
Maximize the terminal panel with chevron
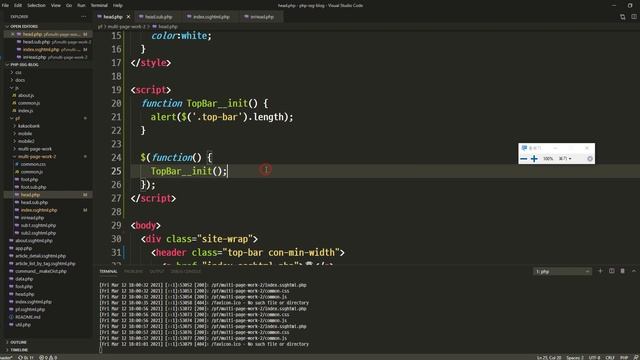[x=633, y=271]
